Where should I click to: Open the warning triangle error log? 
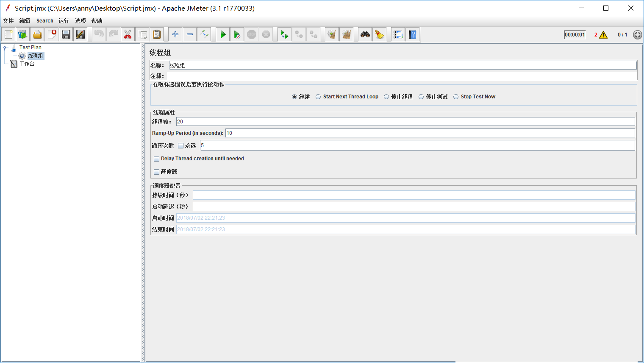point(603,35)
